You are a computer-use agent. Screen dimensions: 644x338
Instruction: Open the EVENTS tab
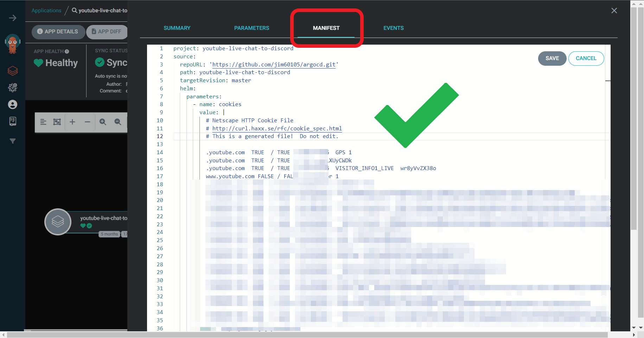[393, 28]
